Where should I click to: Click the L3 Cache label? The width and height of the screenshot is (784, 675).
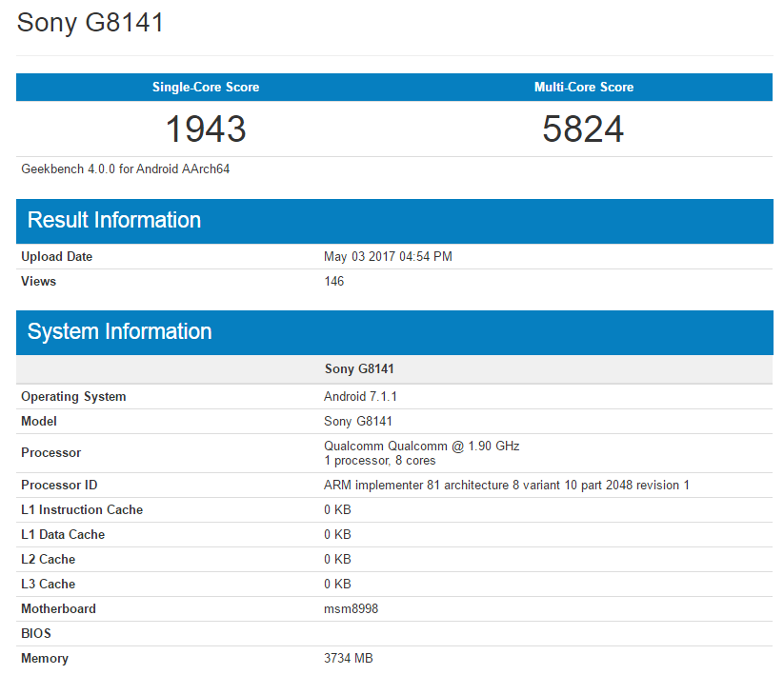(48, 584)
